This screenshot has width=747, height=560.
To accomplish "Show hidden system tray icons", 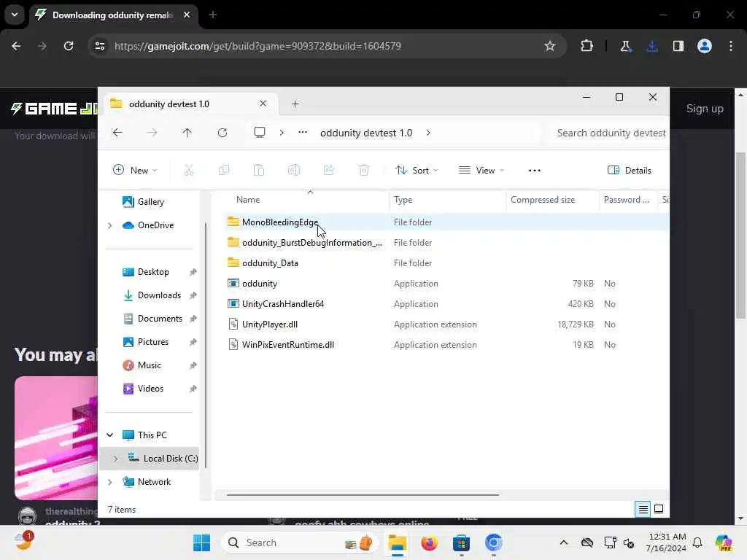I will pos(564,542).
